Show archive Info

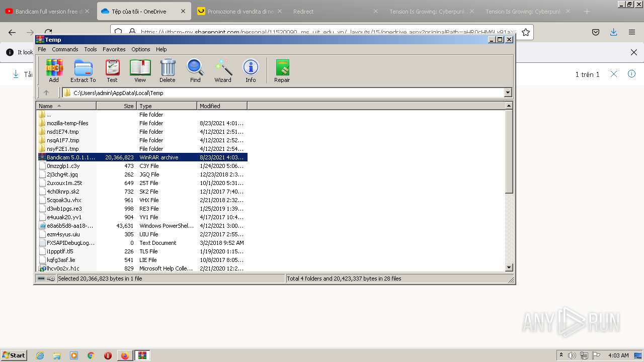[x=251, y=70]
